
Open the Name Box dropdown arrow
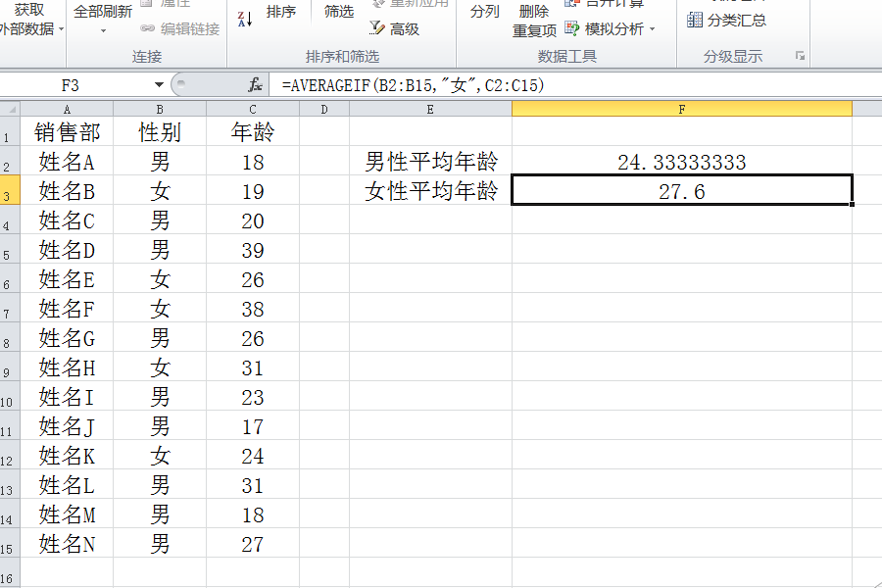(x=159, y=85)
